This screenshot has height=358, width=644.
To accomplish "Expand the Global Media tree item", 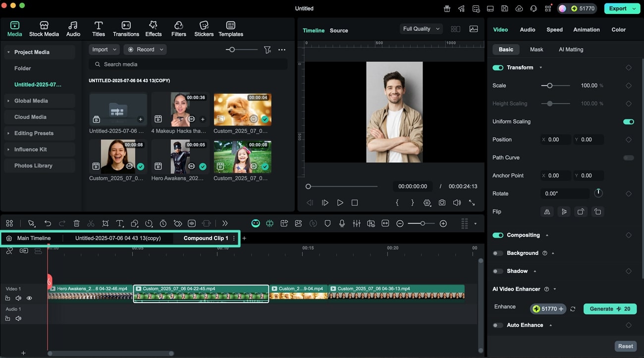I will coord(8,101).
